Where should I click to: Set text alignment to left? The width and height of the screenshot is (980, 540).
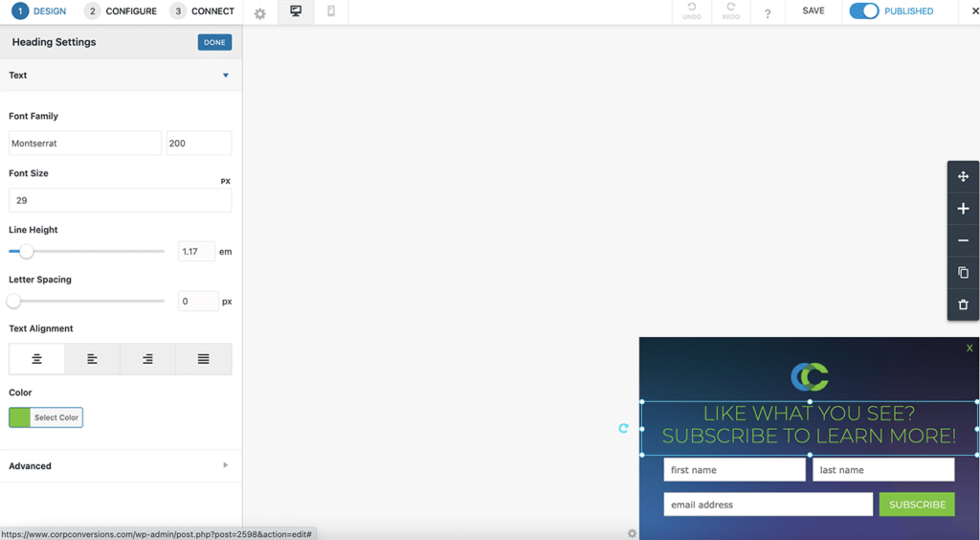(x=93, y=359)
